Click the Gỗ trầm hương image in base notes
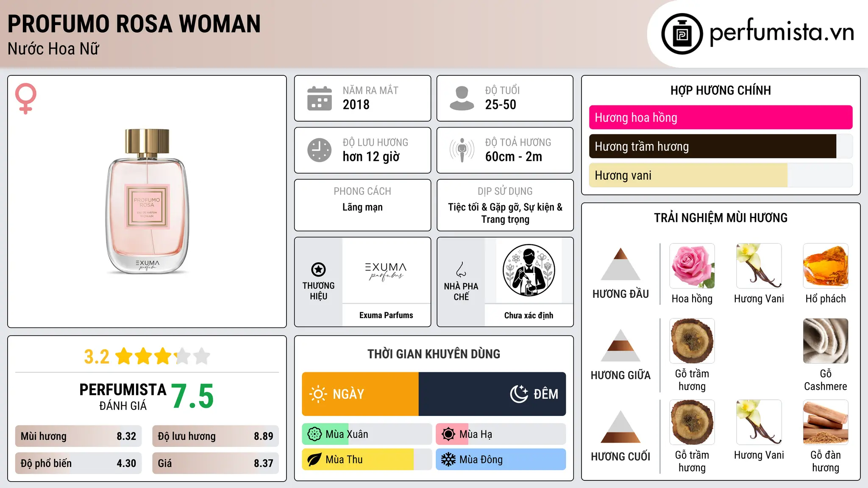The image size is (868, 488). coord(692,422)
